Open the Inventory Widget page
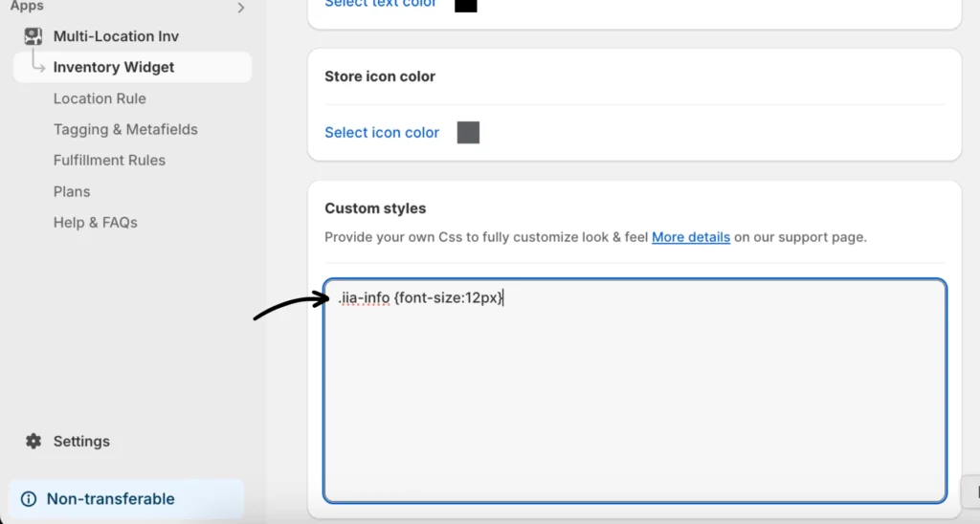 pyautogui.click(x=114, y=67)
